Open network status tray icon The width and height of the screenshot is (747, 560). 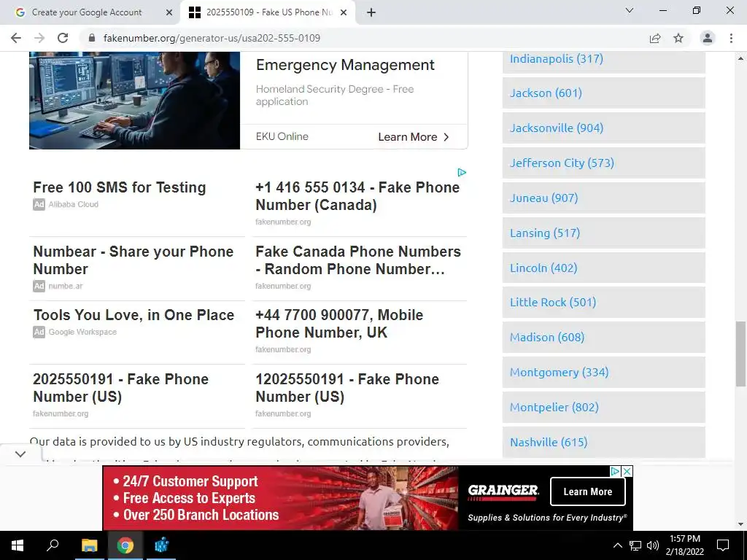[635, 545]
